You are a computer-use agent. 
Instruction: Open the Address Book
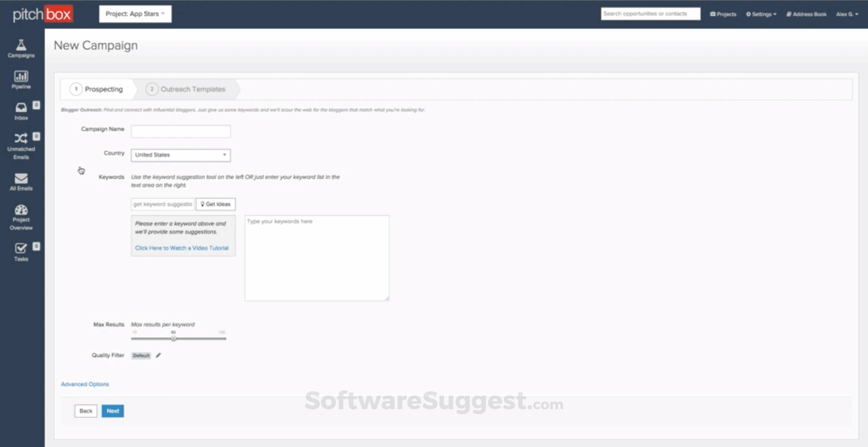pyautogui.click(x=806, y=14)
